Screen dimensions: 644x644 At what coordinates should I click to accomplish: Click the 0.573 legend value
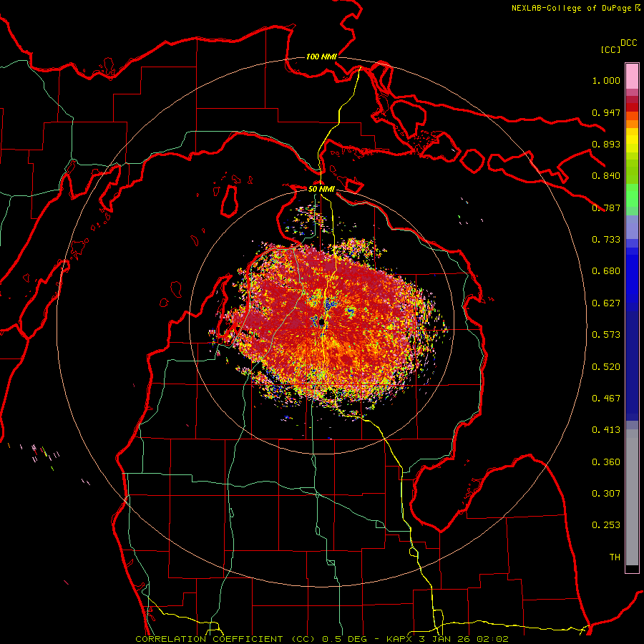pos(606,335)
